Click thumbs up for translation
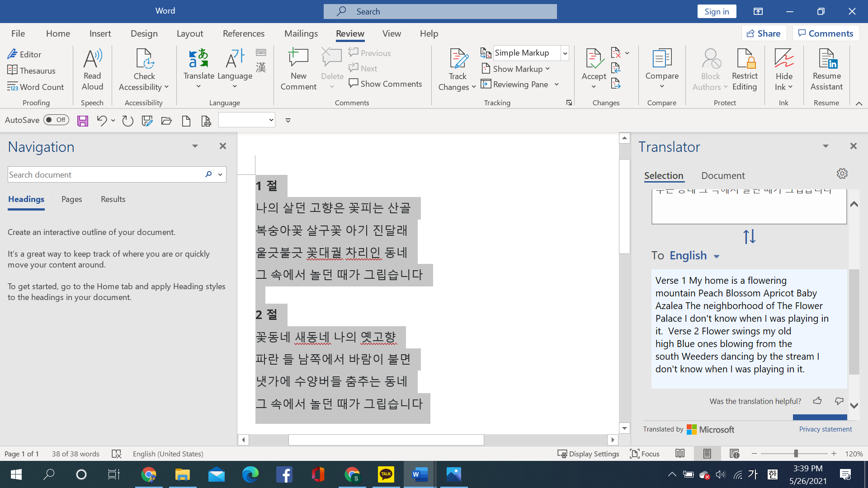The width and height of the screenshot is (868, 488). point(817,401)
